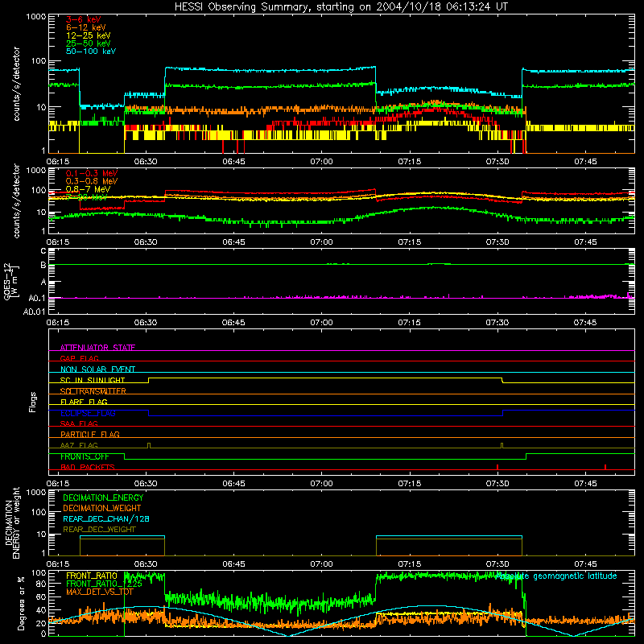Click the first bad packets spike near 07:30
The image size is (644, 644).
click(497, 467)
